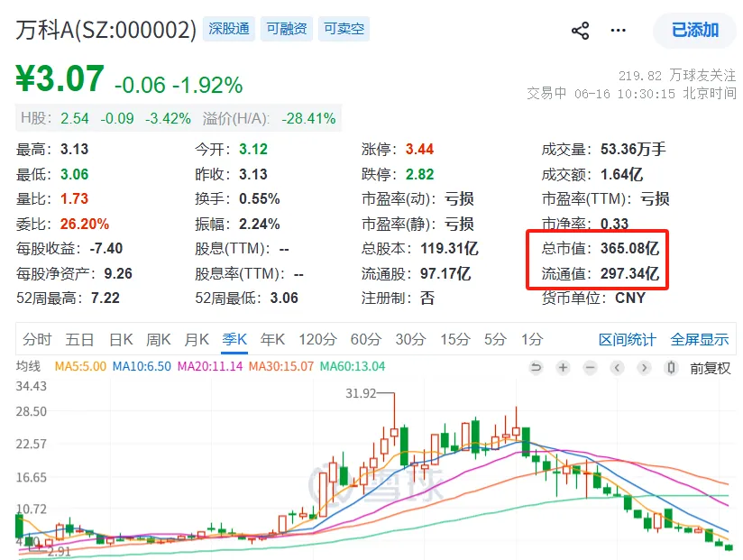Click 总市值 value 365.08亿
The image size is (743, 560).
(629, 248)
